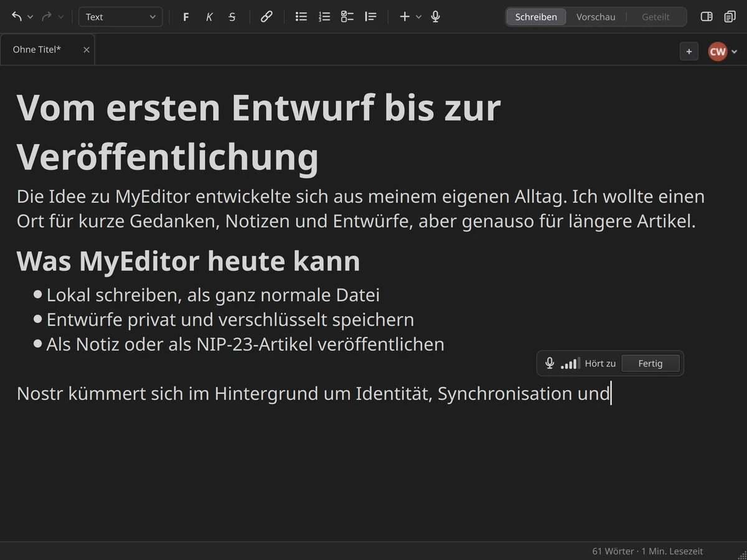747x560 pixels.
Task: Open the redo history dropdown arrow
Action: [x=60, y=17]
